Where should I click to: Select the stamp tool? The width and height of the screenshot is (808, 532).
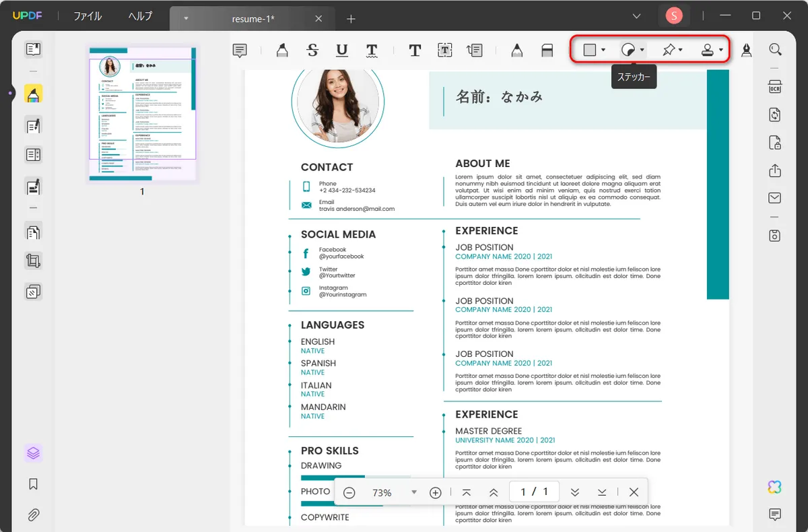pyautogui.click(x=708, y=50)
